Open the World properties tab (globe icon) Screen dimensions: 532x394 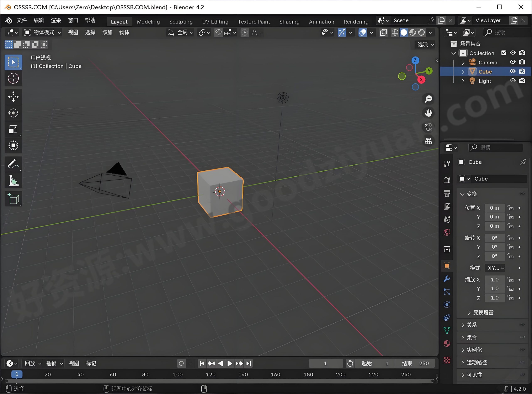click(447, 232)
